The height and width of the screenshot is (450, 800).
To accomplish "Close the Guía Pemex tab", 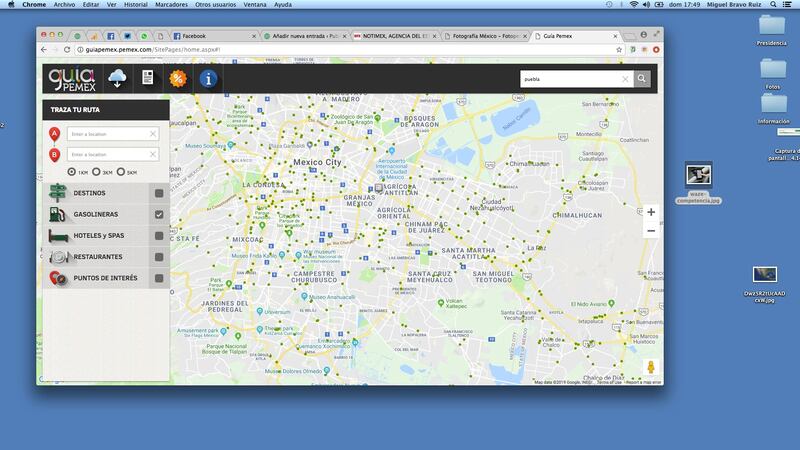I will point(615,36).
